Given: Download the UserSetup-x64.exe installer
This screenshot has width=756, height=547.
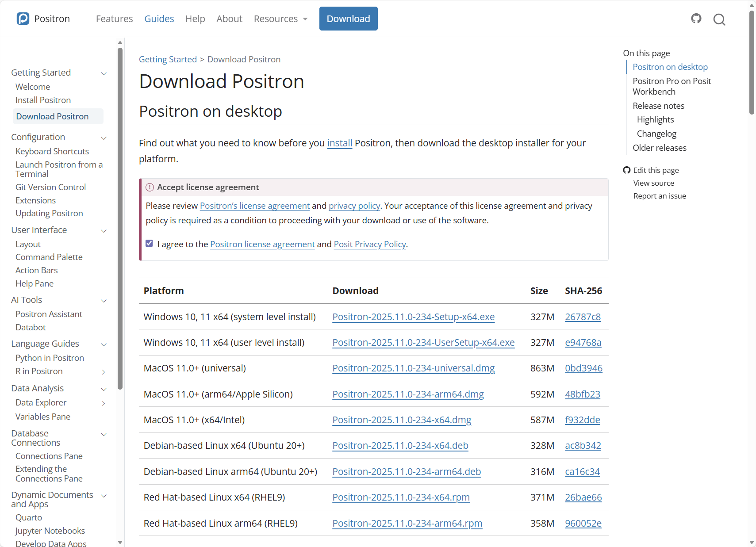Looking at the screenshot, I should pyautogui.click(x=423, y=342).
